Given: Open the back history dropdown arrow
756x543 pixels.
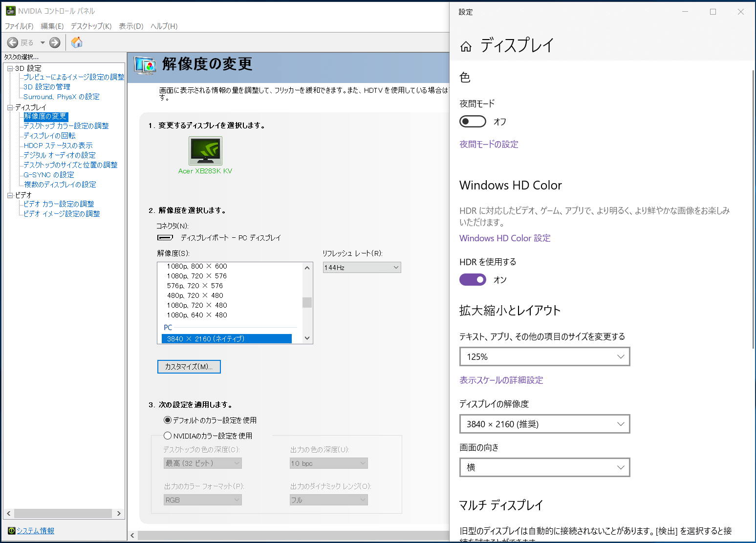Looking at the screenshot, I should pyautogui.click(x=43, y=42).
